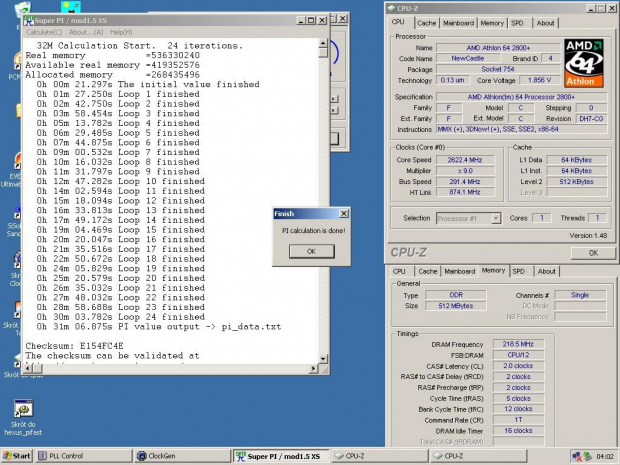Click the Level 2 cache value 512 KBytes
Screen dimensions: 620x465
(577, 181)
